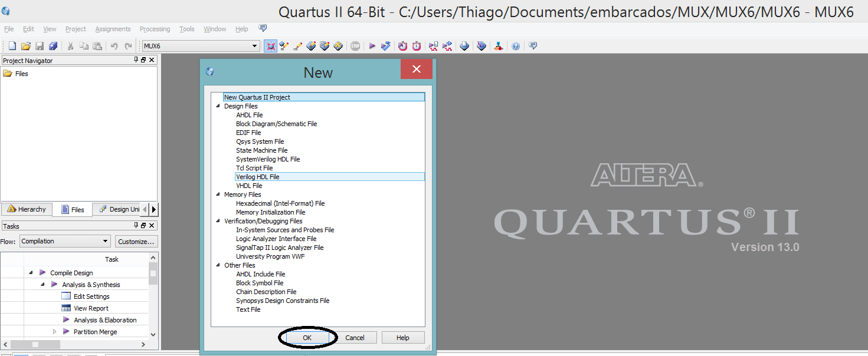Collapse the Verification/Debugging Files category

click(x=218, y=221)
